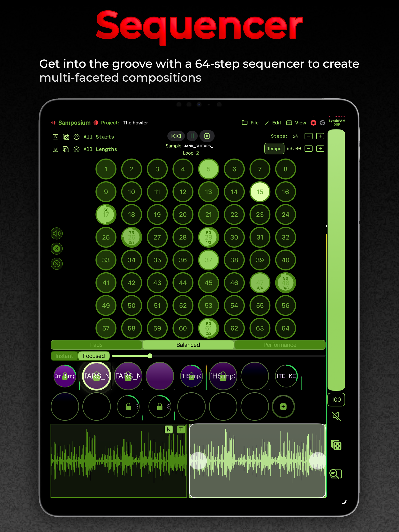Viewport: 399px width, 532px height.
Task: Click the left green waveform display
Action: (x=119, y=461)
